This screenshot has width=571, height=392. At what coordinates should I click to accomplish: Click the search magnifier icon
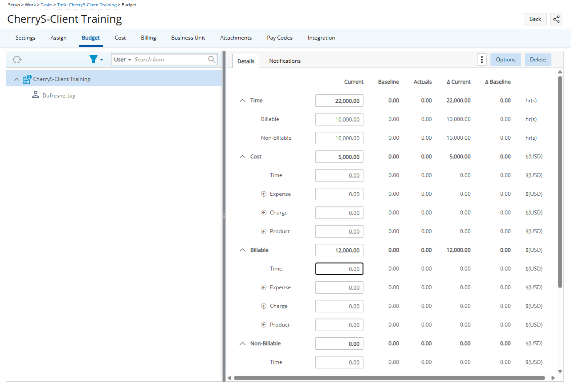point(212,59)
